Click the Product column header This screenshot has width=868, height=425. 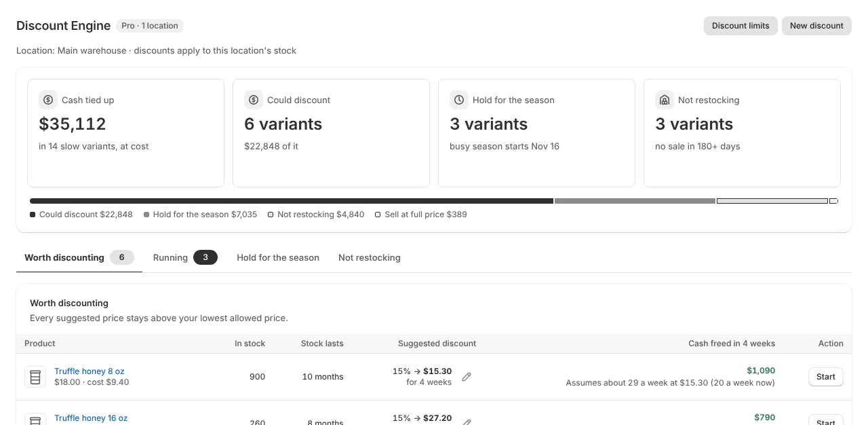[40, 344]
